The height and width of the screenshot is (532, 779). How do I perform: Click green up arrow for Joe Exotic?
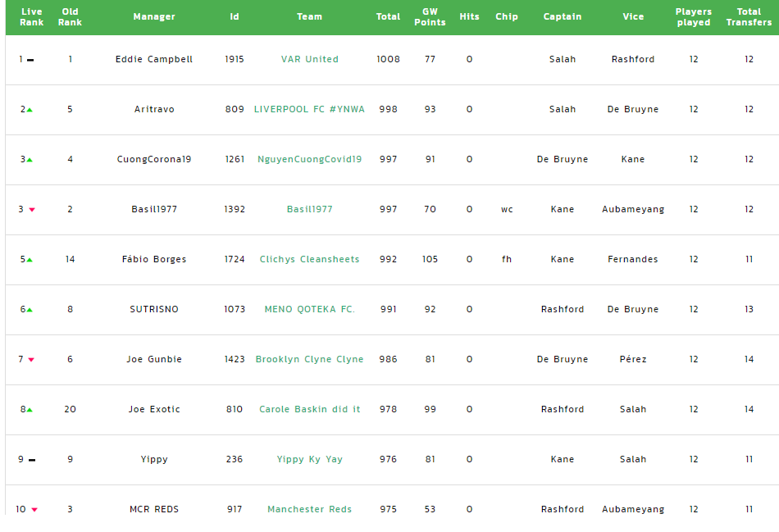tap(30, 410)
